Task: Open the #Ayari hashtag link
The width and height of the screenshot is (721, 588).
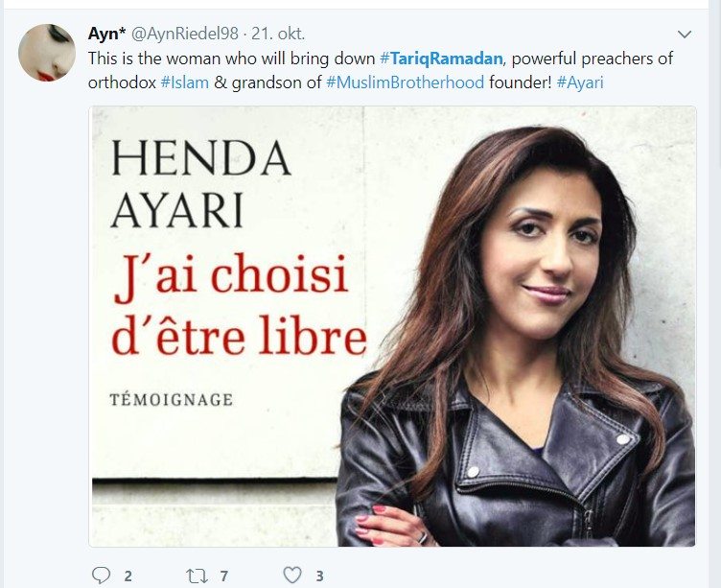Action: 580,82
